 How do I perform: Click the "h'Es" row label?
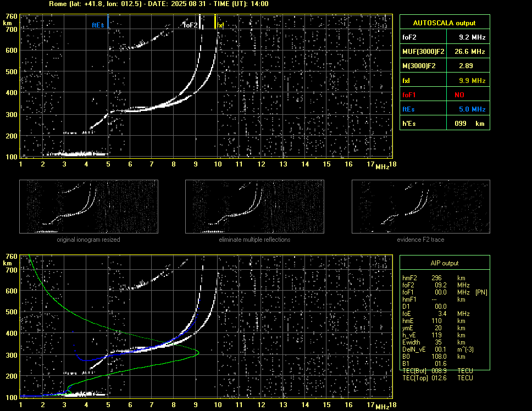pyautogui.click(x=409, y=124)
